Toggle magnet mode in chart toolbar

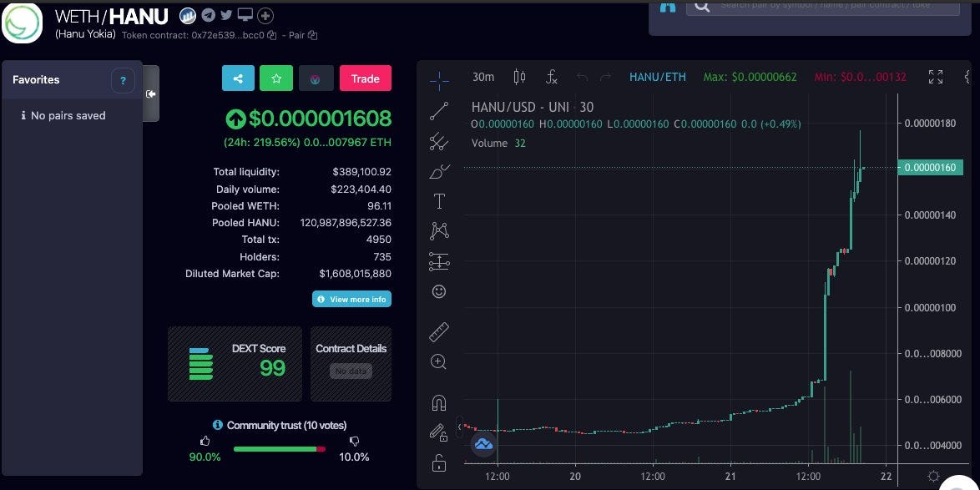pyautogui.click(x=439, y=403)
